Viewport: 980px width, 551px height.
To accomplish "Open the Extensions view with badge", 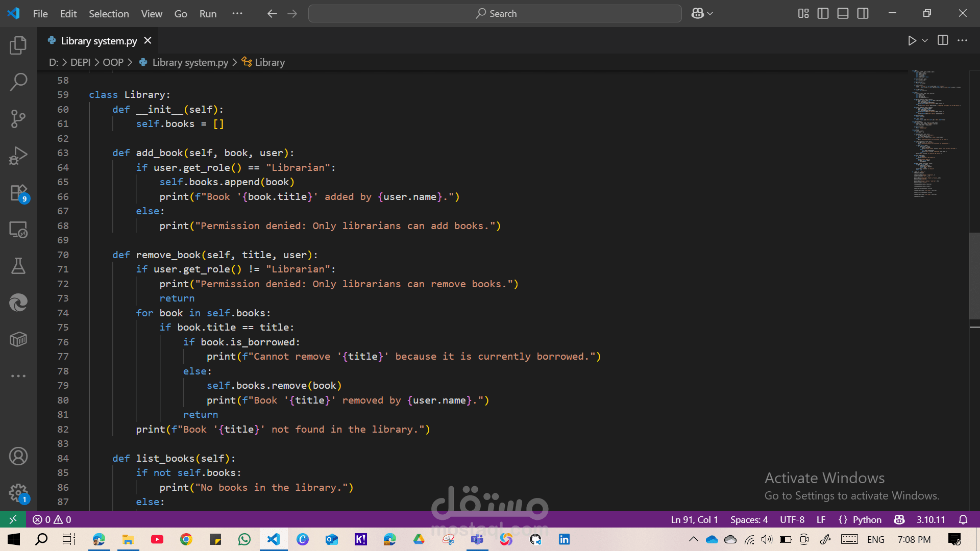I will tap(18, 193).
